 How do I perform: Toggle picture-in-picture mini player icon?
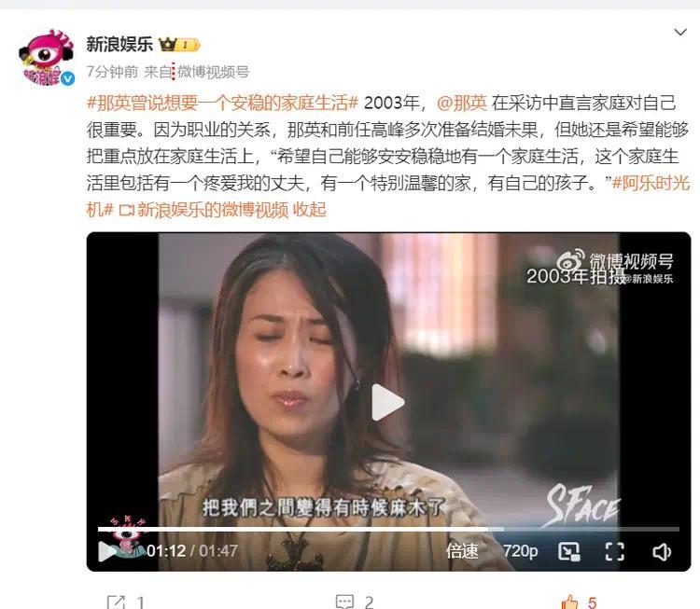(569, 552)
